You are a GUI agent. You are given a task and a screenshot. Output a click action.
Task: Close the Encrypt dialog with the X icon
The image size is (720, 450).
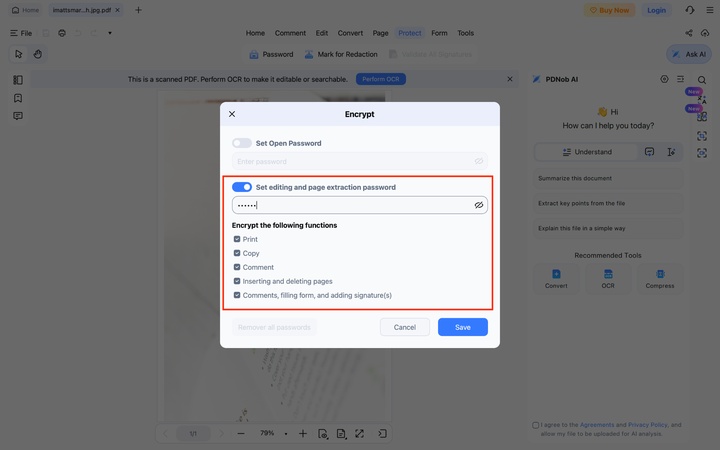point(232,114)
